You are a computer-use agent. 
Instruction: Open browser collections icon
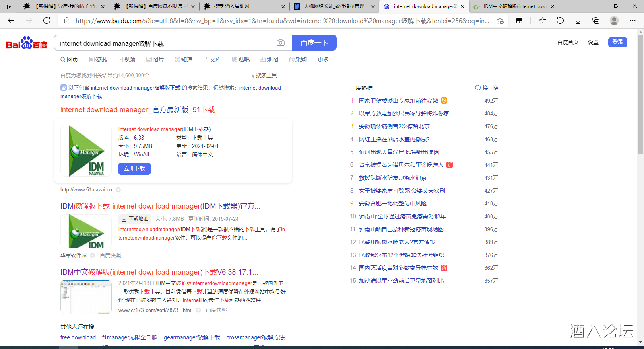pyautogui.click(x=596, y=21)
